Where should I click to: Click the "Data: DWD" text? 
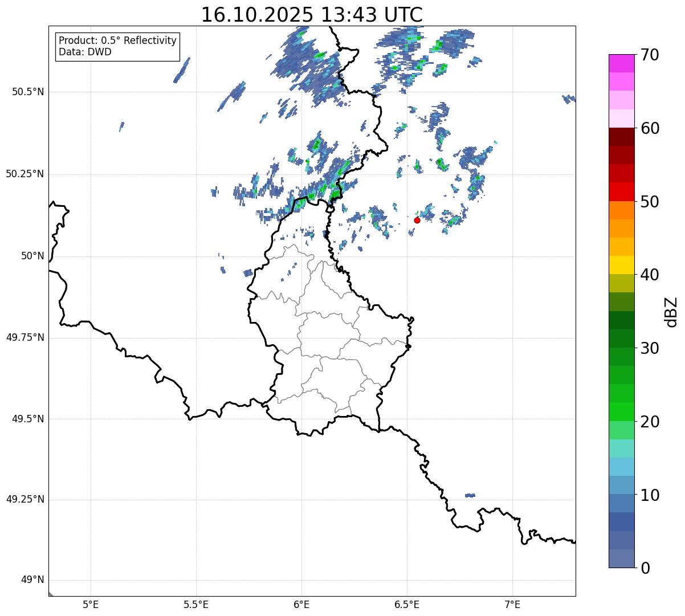pos(85,52)
